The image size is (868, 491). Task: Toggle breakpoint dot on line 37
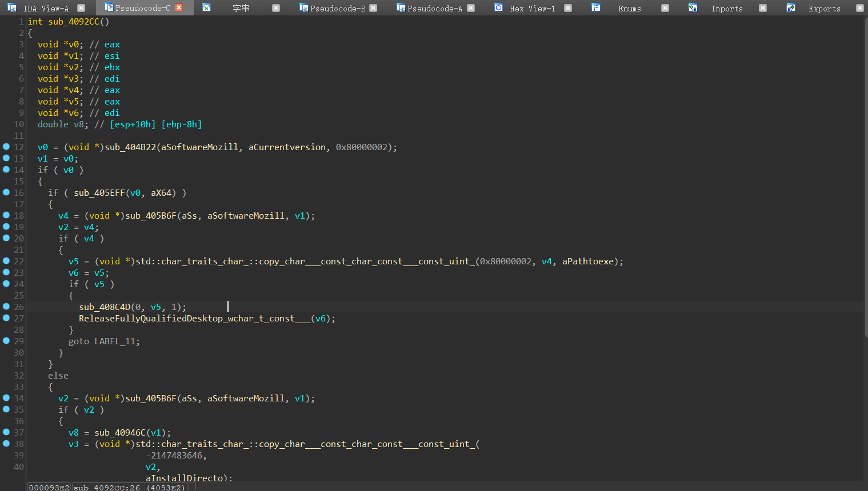(6, 432)
